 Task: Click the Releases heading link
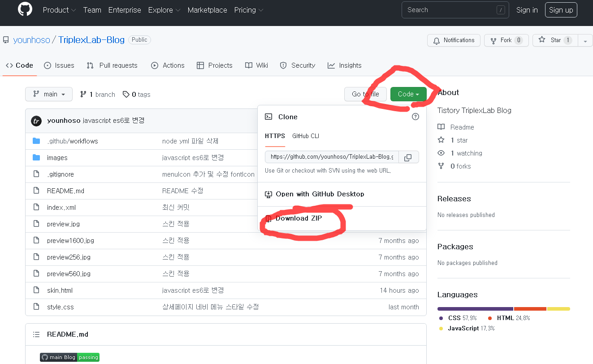tap(454, 199)
